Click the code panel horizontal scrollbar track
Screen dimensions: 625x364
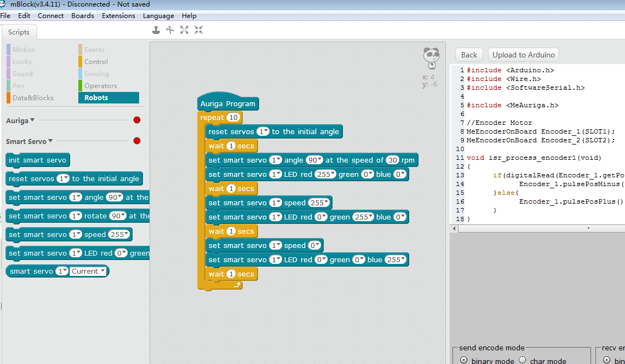[x=542, y=228]
